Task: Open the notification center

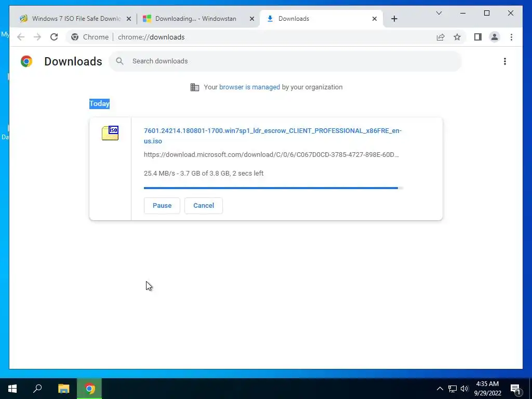Action: pyautogui.click(x=516, y=389)
